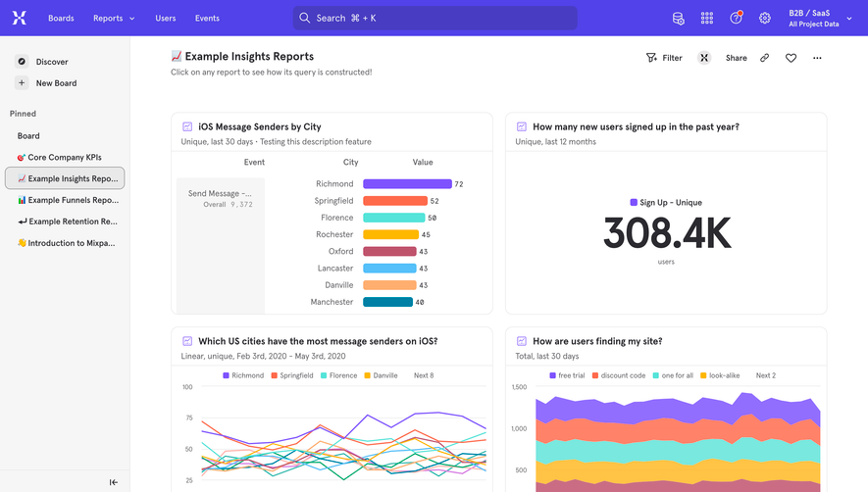Click insights icon on iOS Message Senders card
This screenshot has height=492, width=868.
(x=187, y=126)
